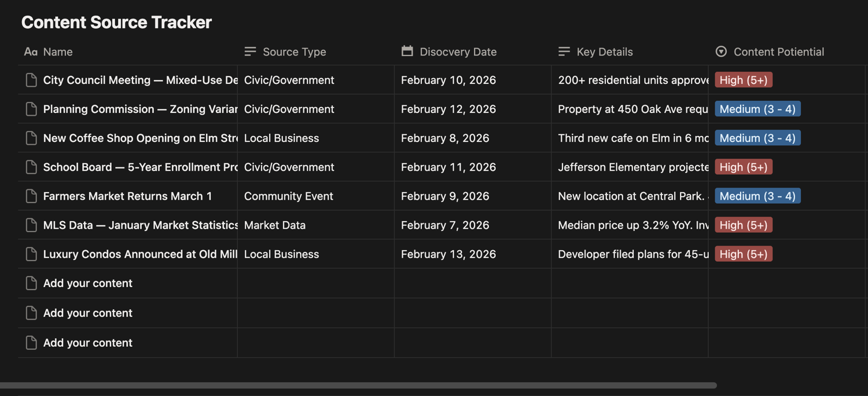Click text icon in Source Type header

pyautogui.click(x=250, y=52)
